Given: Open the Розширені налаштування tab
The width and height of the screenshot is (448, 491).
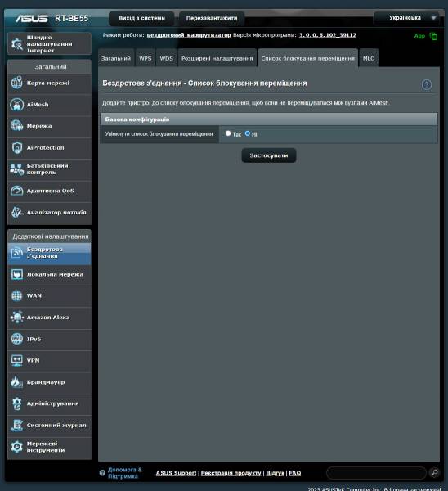Looking at the screenshot, I should point(217,58).
